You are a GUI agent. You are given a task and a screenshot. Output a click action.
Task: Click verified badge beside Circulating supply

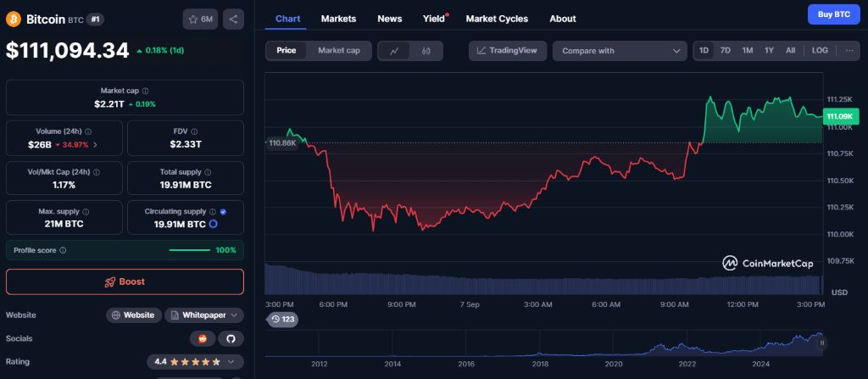pos(223,212)
